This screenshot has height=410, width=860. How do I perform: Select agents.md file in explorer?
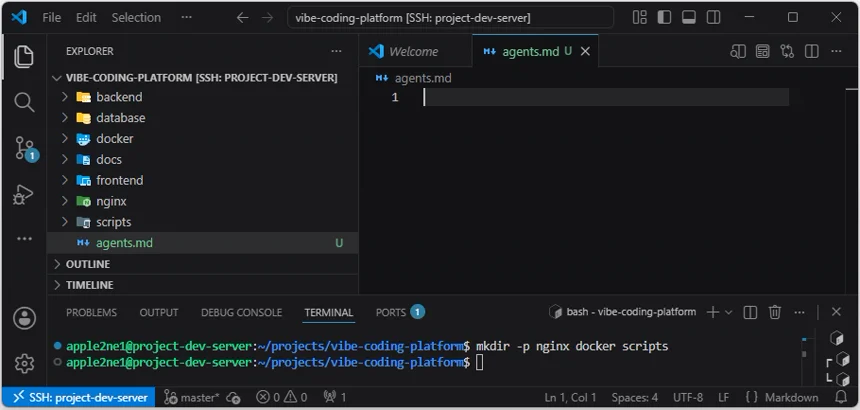click(x=203, y=243)
